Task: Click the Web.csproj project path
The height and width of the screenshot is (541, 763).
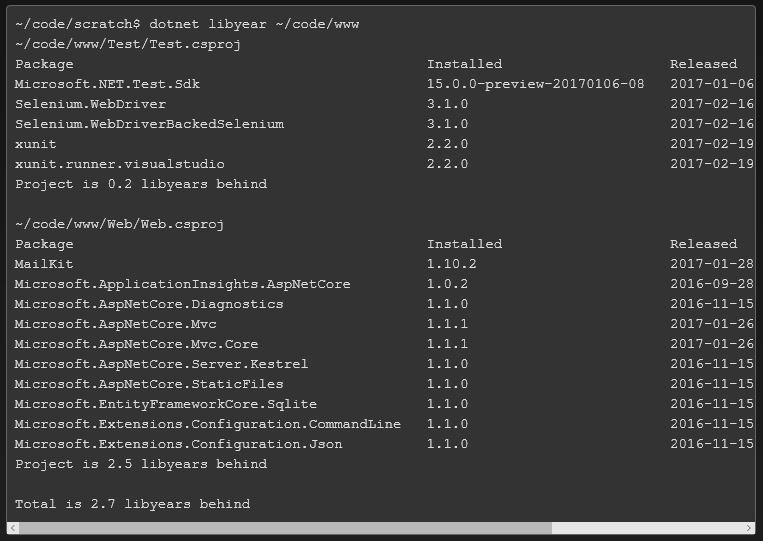Action: (120, 224)
